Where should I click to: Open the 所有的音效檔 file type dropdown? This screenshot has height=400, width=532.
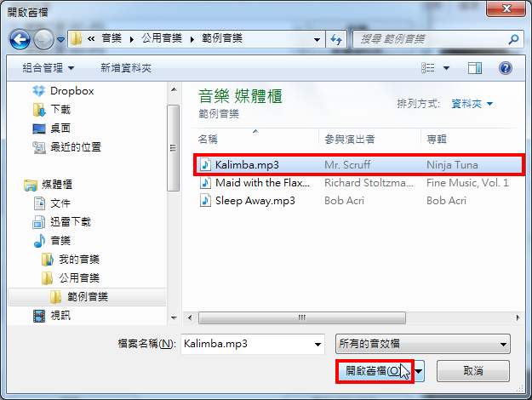[x=423, y=344]
